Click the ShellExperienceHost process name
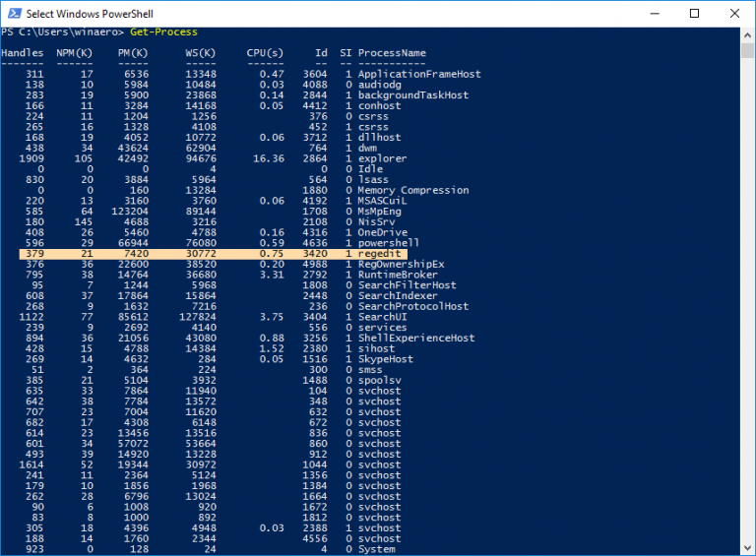The width and height of the screenshot is (756, 556). tap(415, 339)
